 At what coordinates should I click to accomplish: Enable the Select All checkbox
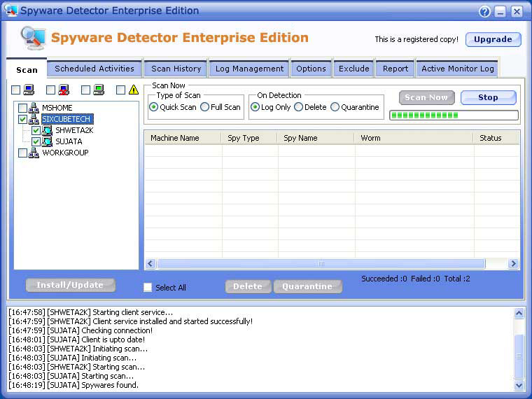click(148, 287)
